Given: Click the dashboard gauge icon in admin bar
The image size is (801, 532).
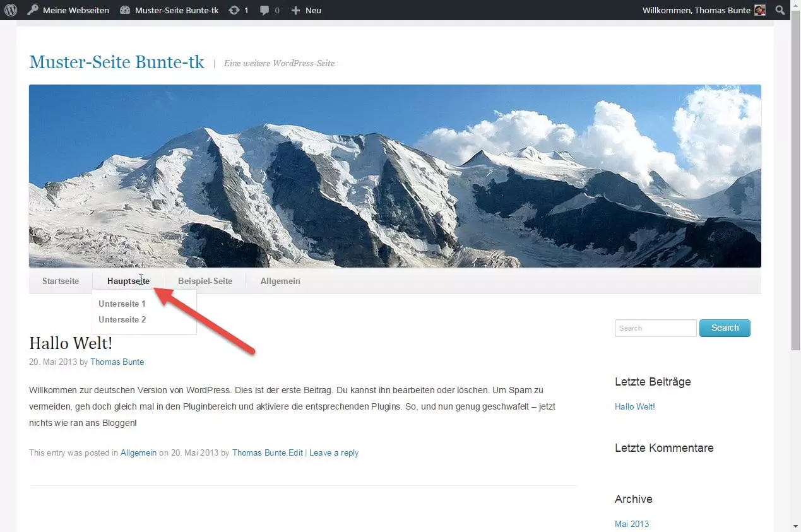Looking at the screenshot, I should (125, 10).
